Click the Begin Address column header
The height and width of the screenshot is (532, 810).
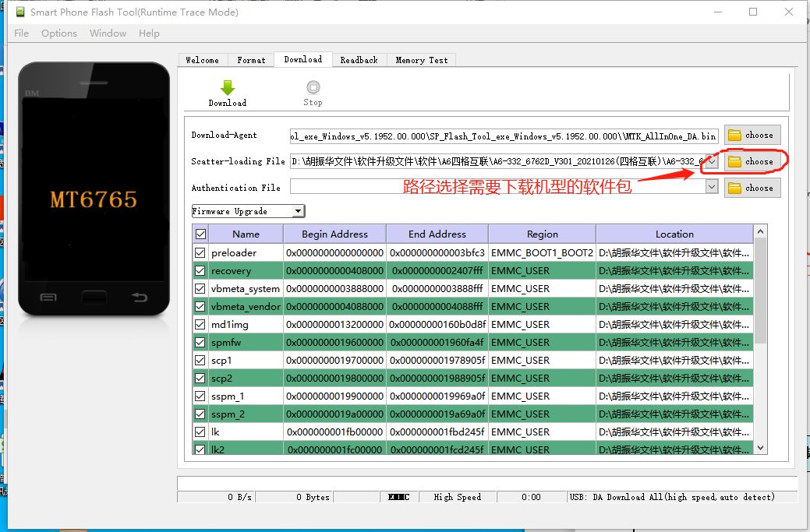334,234
